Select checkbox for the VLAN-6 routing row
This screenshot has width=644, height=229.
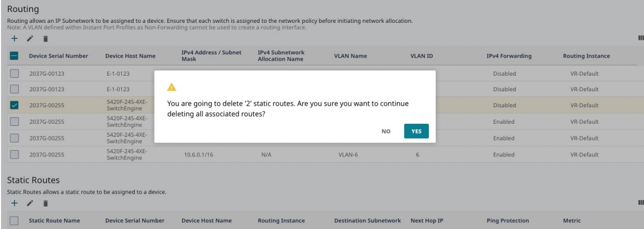15,154
